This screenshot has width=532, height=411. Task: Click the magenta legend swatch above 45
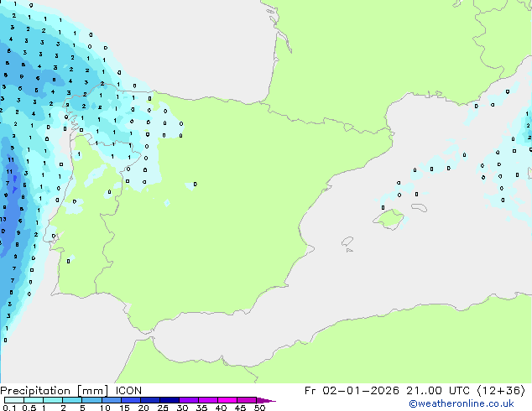(x=247, y=401)
